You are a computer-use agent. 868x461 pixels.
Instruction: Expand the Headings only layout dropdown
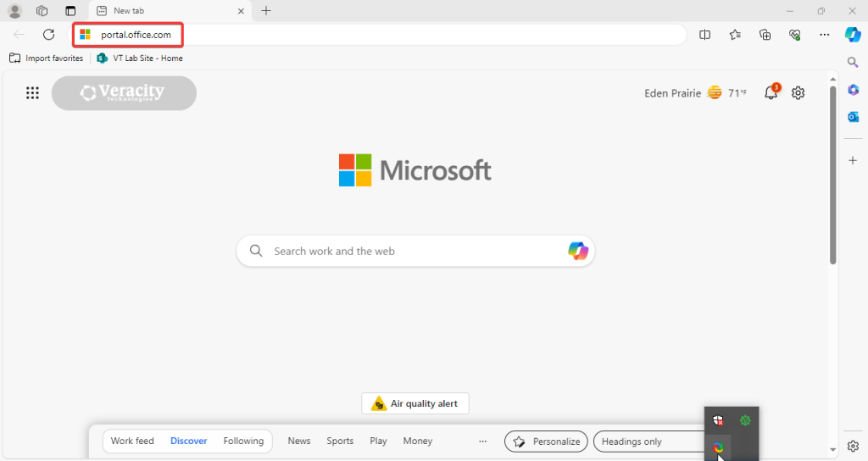click(648, 442)
